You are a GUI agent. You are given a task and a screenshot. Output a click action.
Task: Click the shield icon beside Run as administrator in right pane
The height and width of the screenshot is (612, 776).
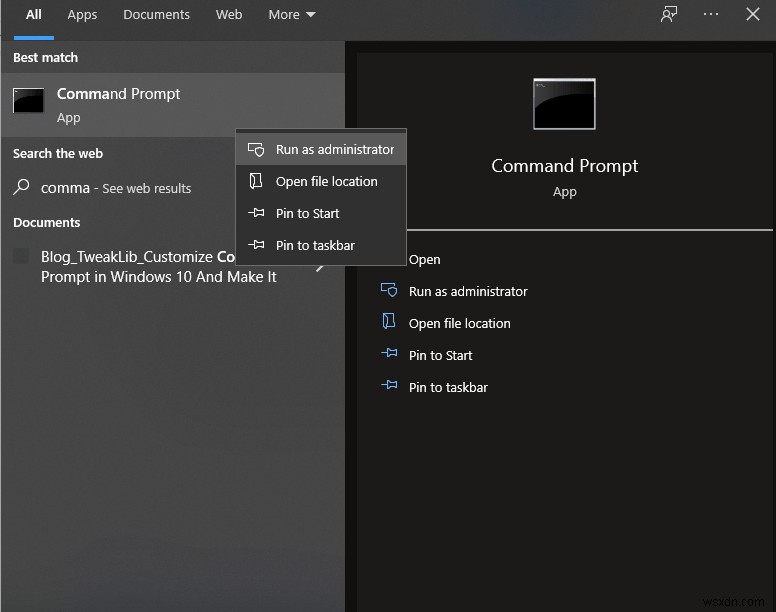[x=389, y=290]
